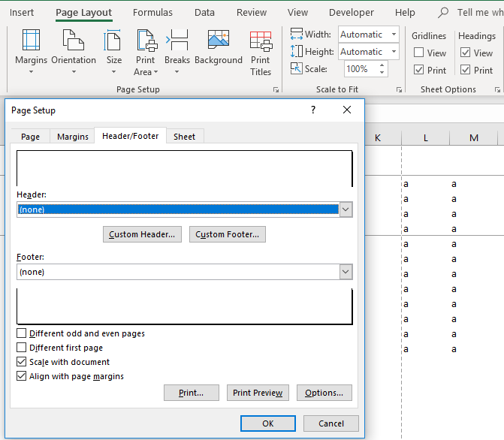
Task: Click the Print Preview button
Action: (x=258, y=393)
